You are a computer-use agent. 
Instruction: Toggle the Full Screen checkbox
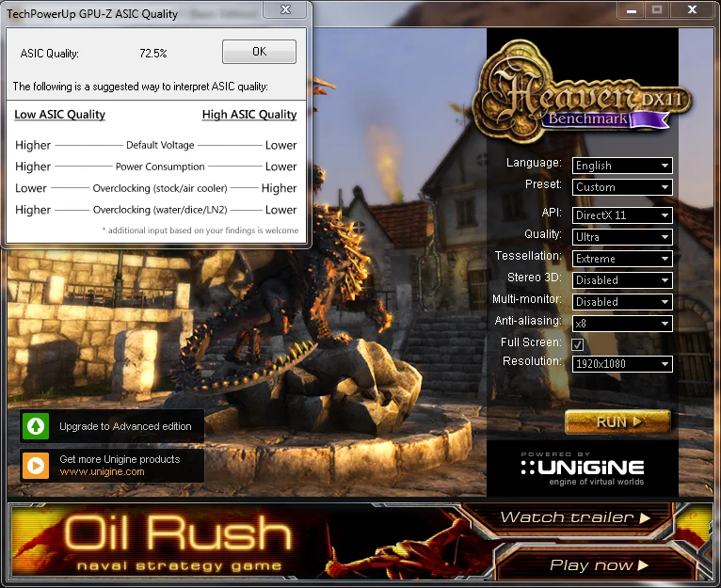[578, 344]
